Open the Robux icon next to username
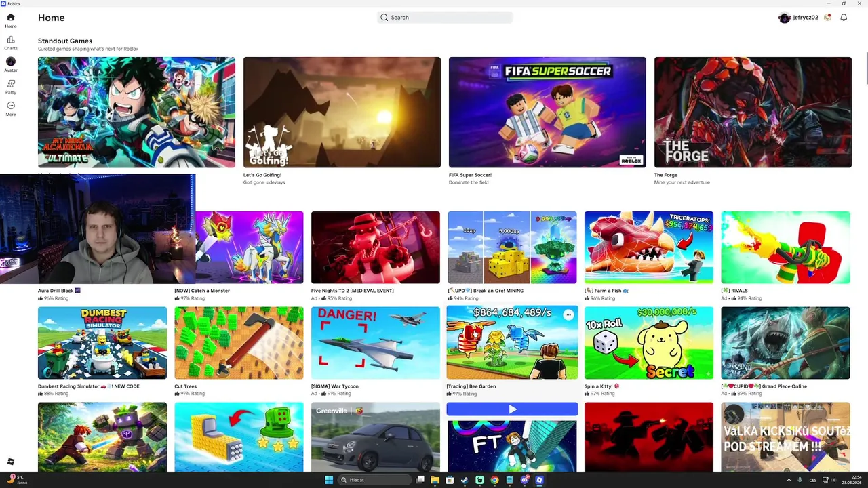Screen dimensions: 868x488 pos(827,18)
